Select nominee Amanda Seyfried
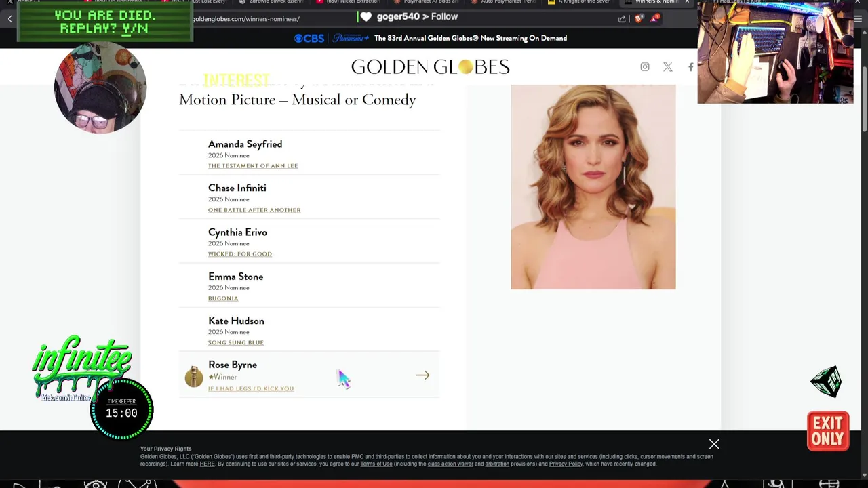This screenshot has height=488, width=868. tap(245, 144)
